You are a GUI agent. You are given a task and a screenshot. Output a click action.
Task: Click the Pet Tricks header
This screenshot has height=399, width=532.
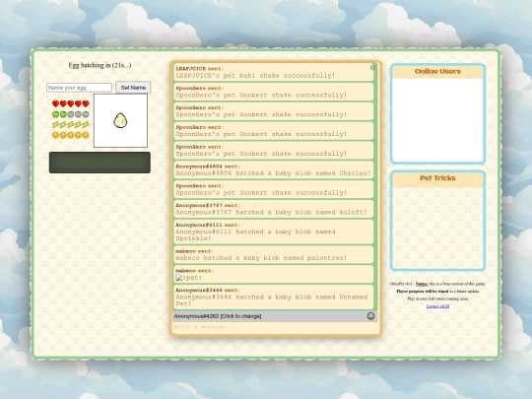tap(437, 178)
